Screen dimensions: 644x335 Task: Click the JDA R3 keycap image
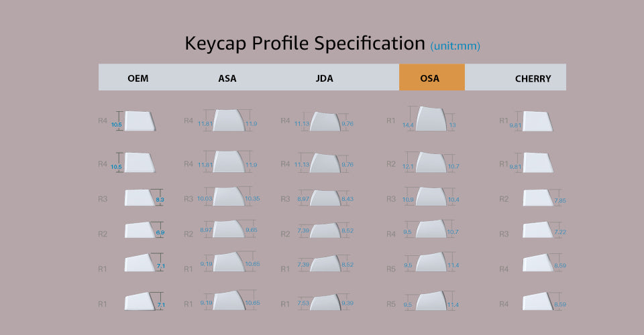tap(325, 198)
